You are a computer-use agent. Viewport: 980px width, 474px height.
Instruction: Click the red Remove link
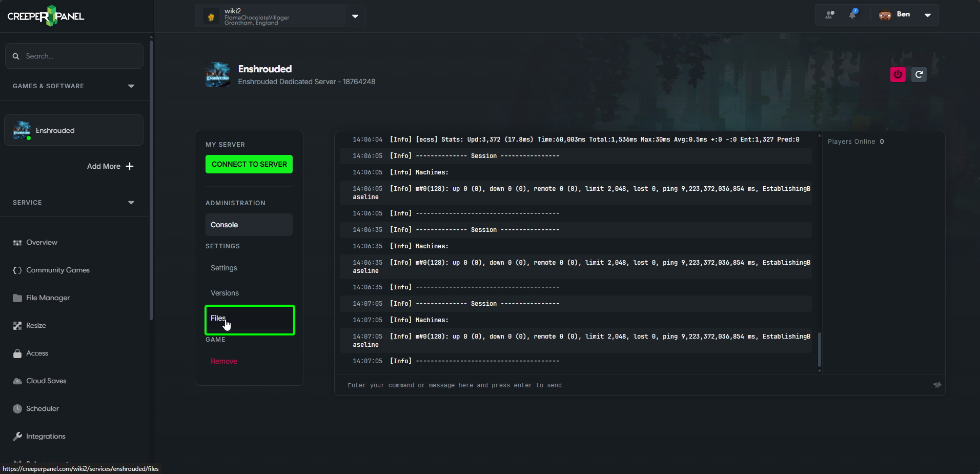click(x=224, y=361)
